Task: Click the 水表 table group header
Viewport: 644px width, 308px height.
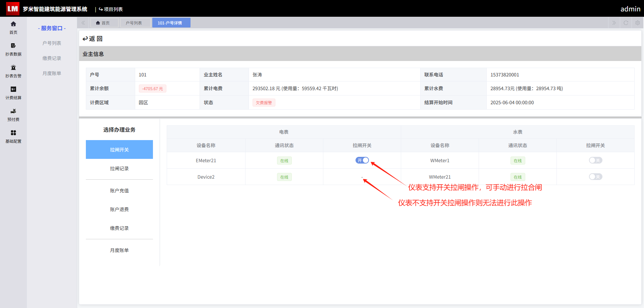Action: click(518, 132)
